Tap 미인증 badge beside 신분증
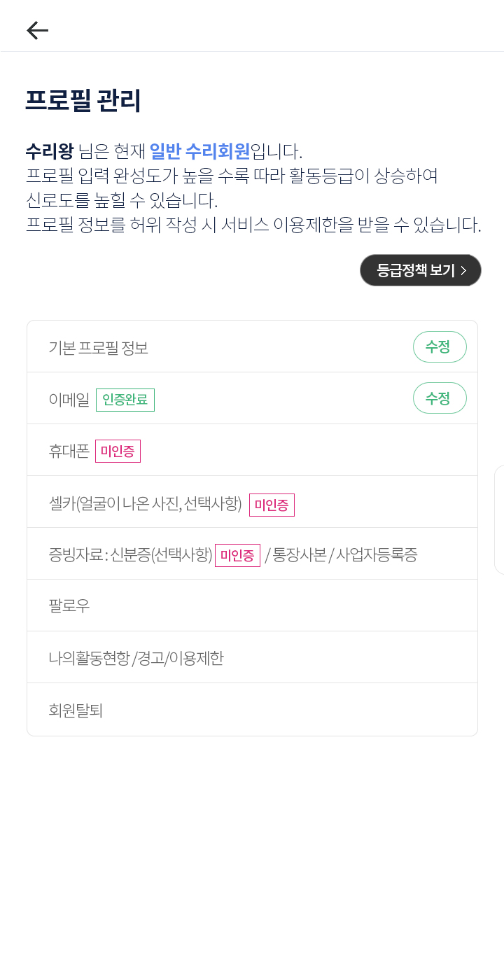This screenshot has height=980, width=504. tap(237, 556)
